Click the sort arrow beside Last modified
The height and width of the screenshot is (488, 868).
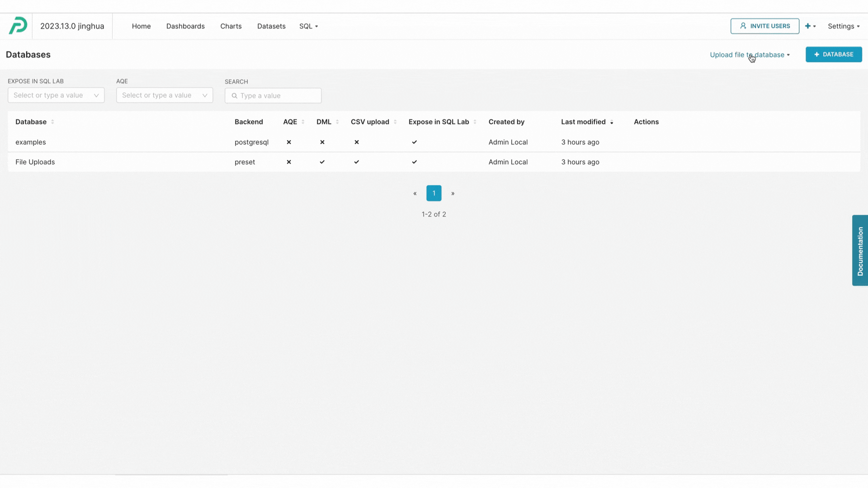612,122
